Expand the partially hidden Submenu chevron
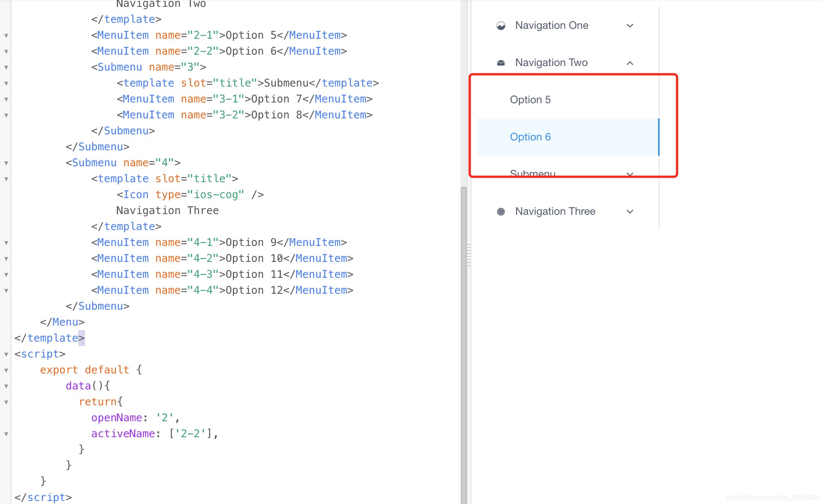Screen dimensions: 822x504 coord(630,174)
